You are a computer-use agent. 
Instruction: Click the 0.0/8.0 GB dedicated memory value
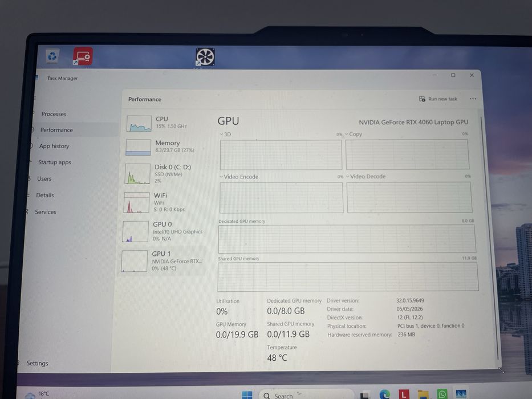point(286,311)
